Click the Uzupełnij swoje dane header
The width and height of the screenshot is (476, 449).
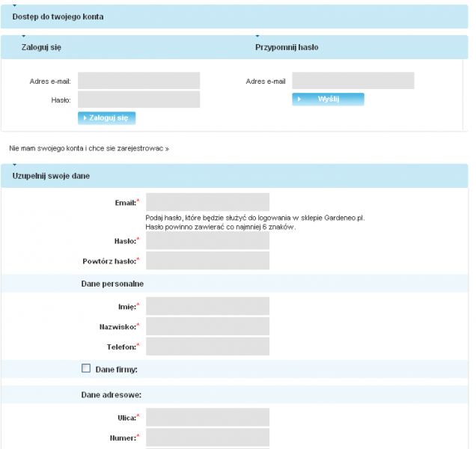pos(52,175)
